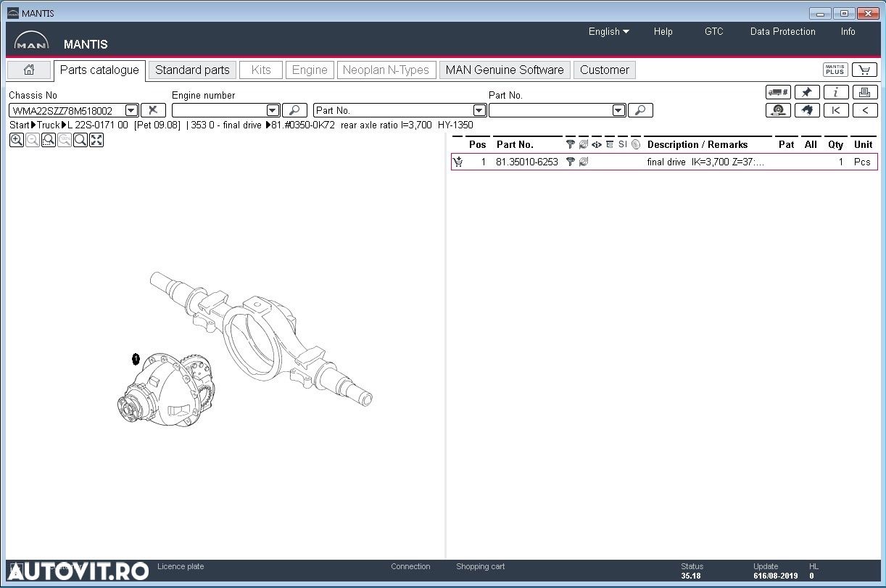Jump to first page arrow
Image resolution: width=886 pixels, height=588 pixels.
pos(836,110)
